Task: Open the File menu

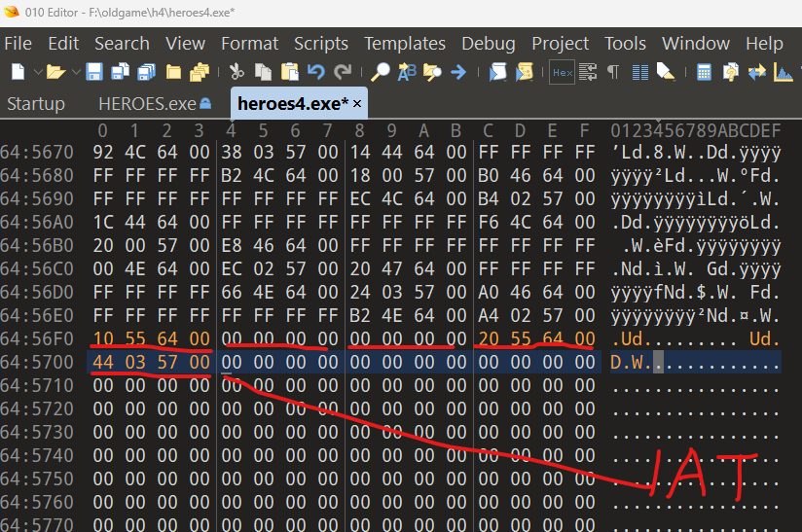Action: (x=18, y=44)
